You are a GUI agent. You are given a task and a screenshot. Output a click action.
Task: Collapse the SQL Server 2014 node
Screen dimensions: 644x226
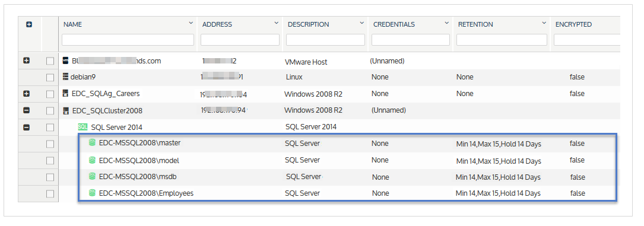27,128
